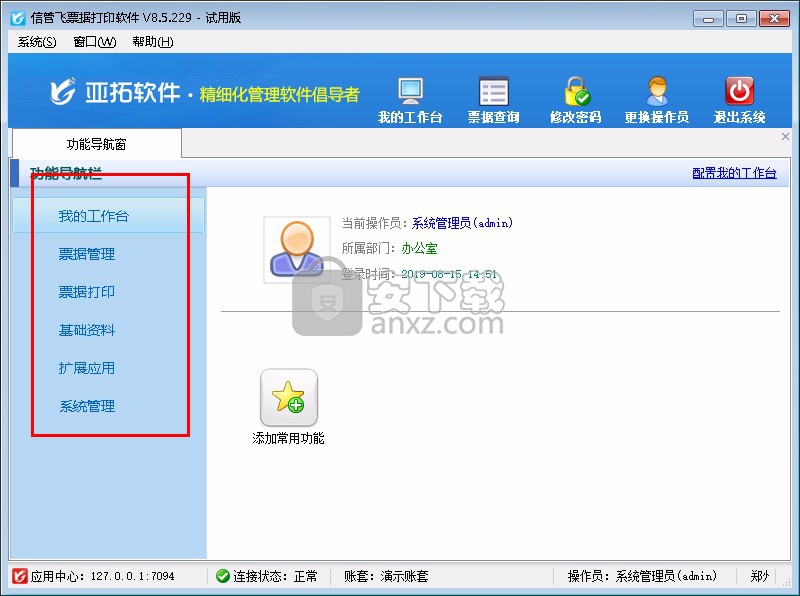Select 基础资料 in the navigation sidebar
The height and width of the screenshot is (596, 800).
click(87, 330)
